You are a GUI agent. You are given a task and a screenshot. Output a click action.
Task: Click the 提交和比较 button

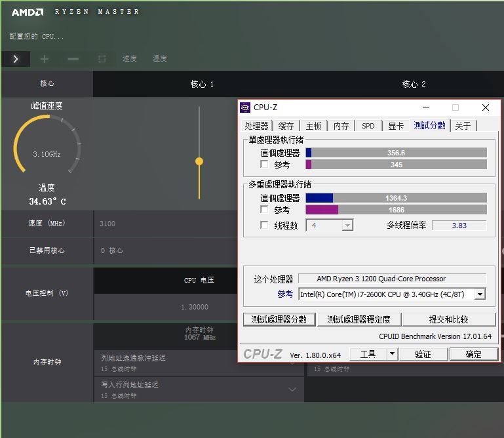coord(449,319)
